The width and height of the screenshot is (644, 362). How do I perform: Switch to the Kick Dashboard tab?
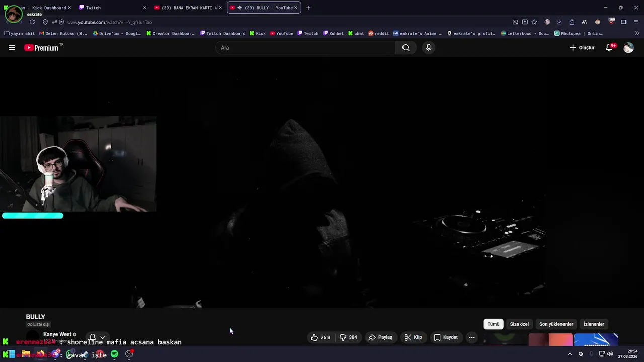tap(38, 8)
